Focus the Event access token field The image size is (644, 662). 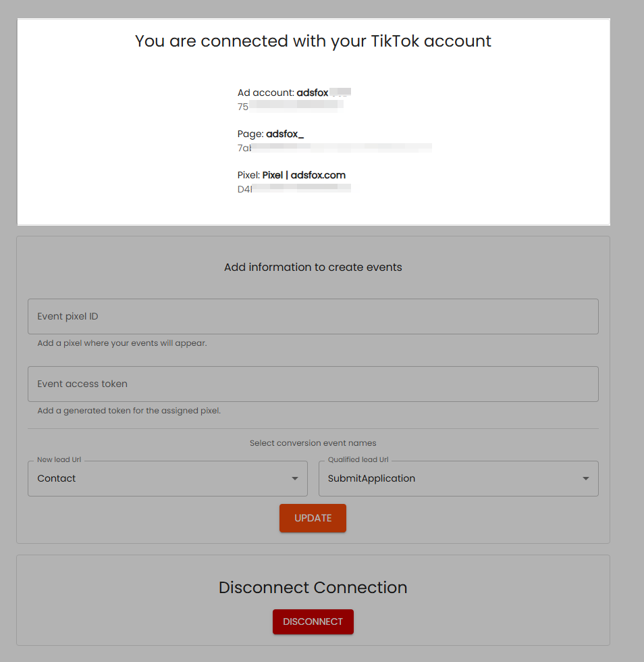click(313, 384)
